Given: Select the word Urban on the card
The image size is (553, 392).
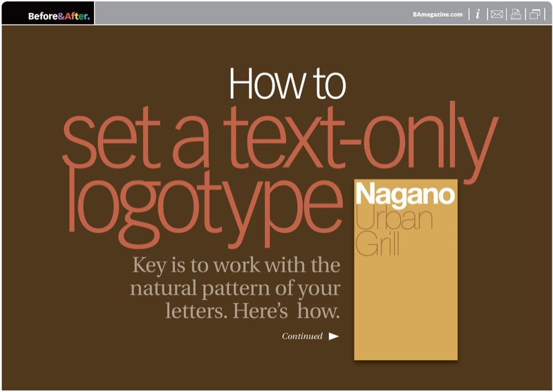Looking at the screenshot, I should (394, 219).
